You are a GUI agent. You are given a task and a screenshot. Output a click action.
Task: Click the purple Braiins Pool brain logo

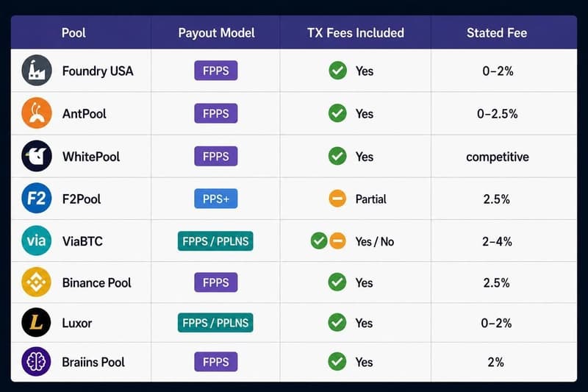pyautogui.click(x=36, y=362)
